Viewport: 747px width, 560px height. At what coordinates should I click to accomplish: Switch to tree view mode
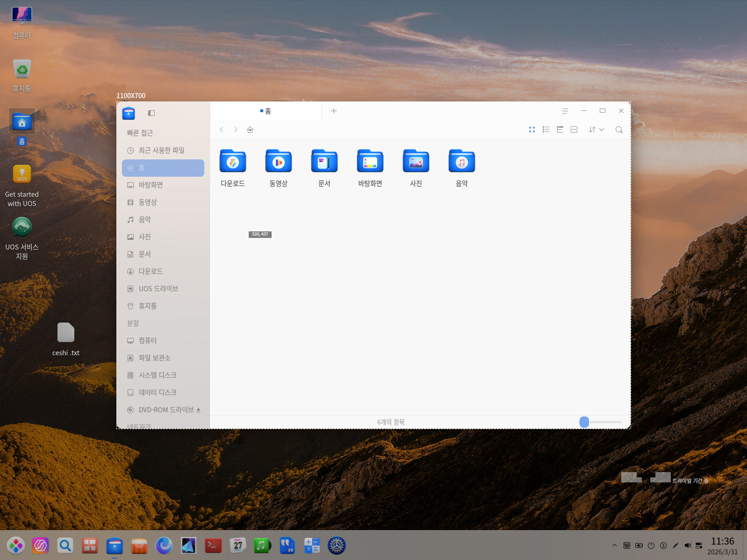tap(560, 129)
